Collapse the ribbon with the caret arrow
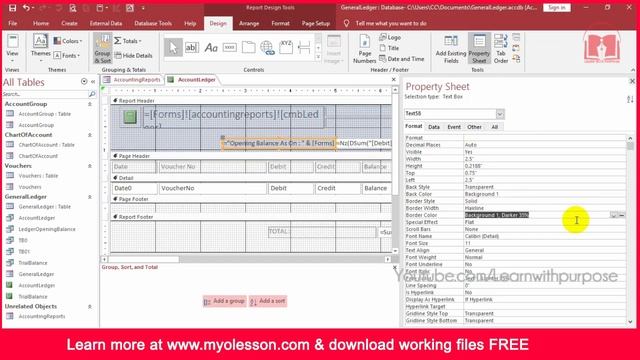640x360 pixels. tap(633, 70)
